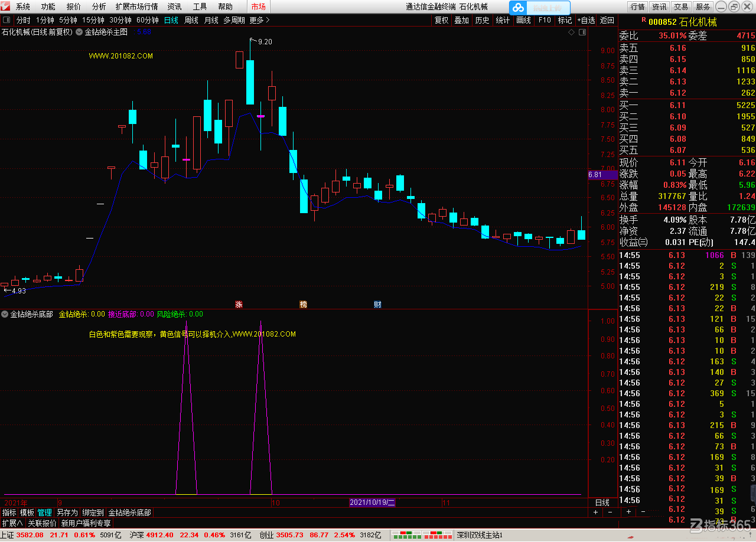Click the 行情 button at top right

(637, 6)
